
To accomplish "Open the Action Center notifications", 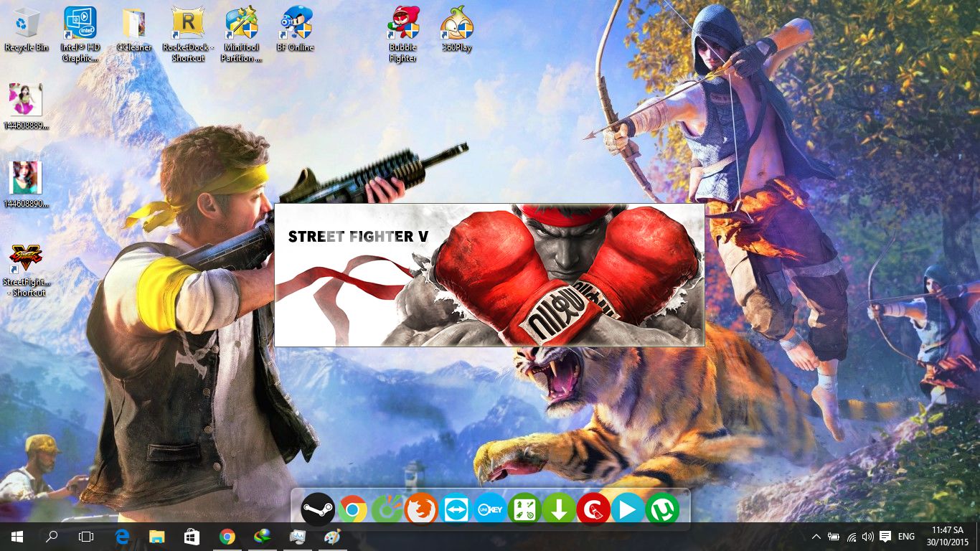I will point(885,537).
